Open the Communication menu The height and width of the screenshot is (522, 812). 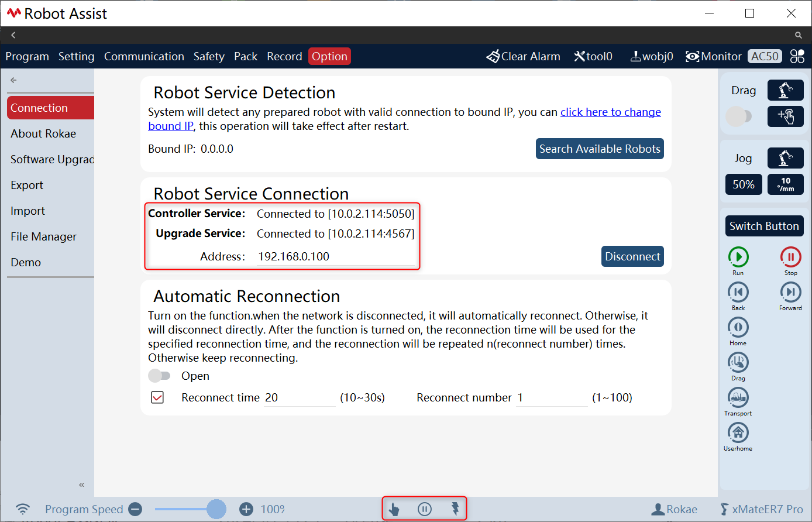pos(144,56)
